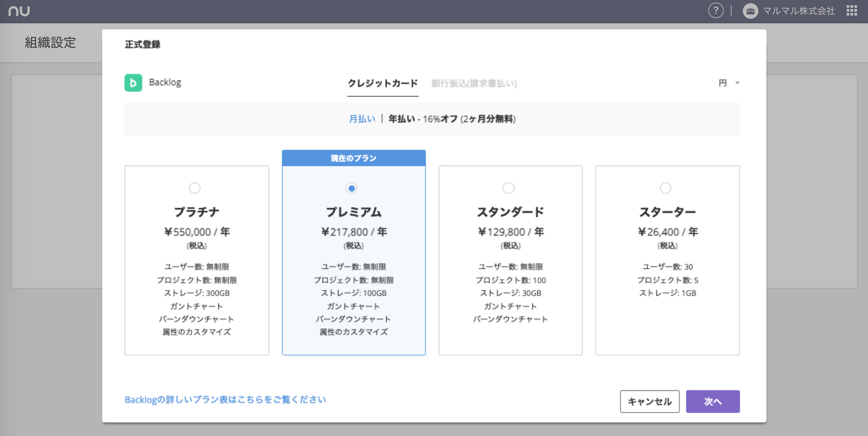The width and height of the screenshot is (868, 436).
Task: Click ストレージ: 300GB text
Action: pos(197,293)
